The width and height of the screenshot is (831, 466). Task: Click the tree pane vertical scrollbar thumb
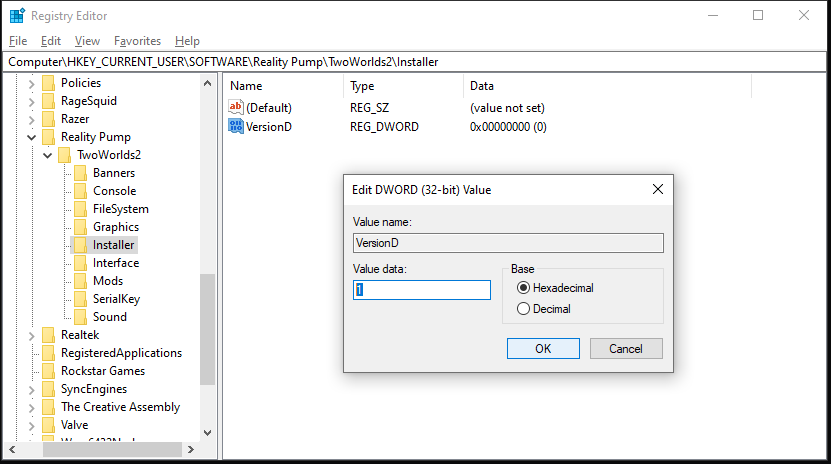pos(208,330)
